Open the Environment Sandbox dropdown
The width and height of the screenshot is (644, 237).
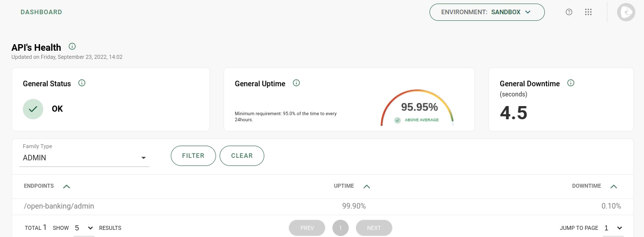tap(486, 12)
